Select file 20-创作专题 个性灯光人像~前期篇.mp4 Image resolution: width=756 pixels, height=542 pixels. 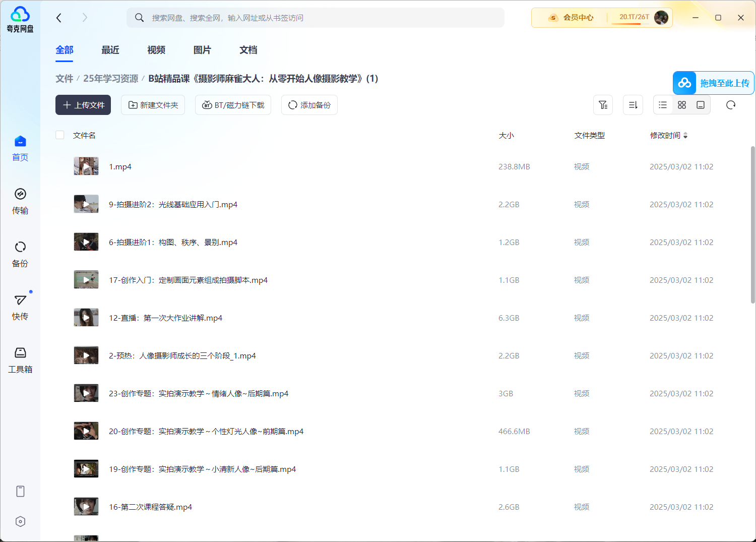(x=206, y=431)
